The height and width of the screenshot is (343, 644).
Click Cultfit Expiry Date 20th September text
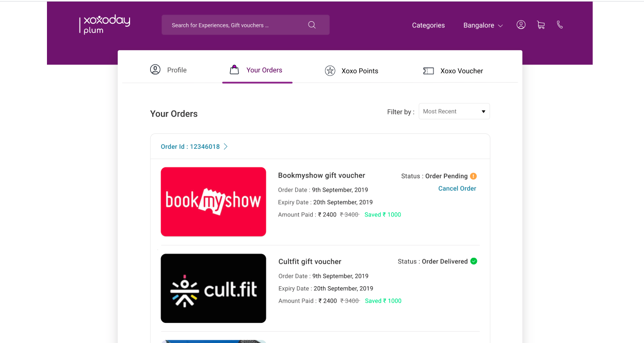pyautogui.click(x=326, y=288)
